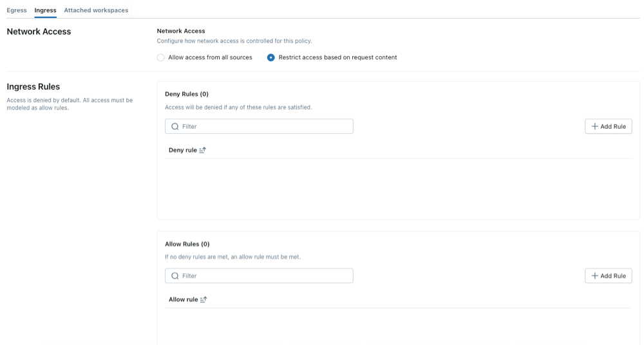Click the plus icon in Deny Rules' Add Rule
The image size is (644, 345).
594,127
